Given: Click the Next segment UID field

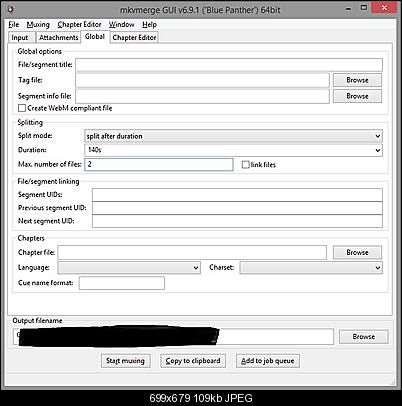Looking at the screenshot, I should (237, 221).
